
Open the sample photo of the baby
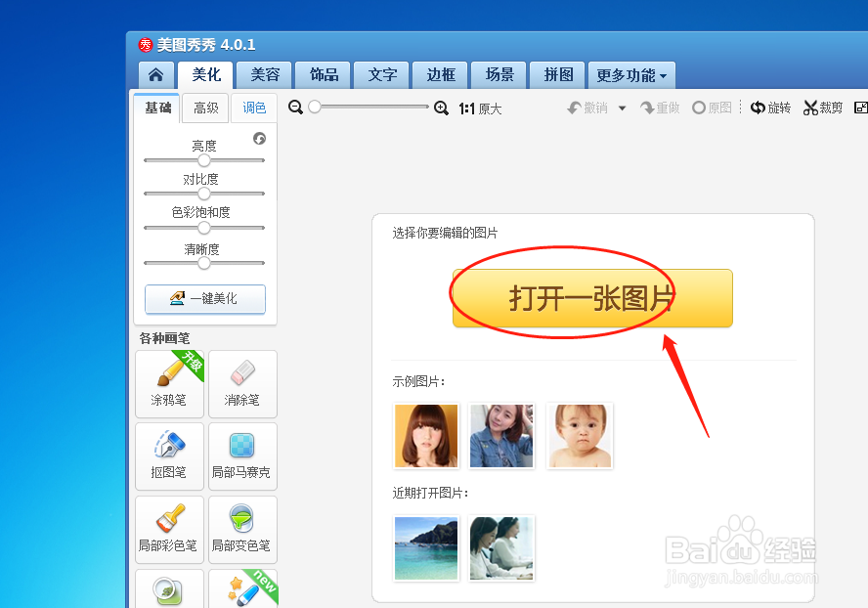pos(580,436)
